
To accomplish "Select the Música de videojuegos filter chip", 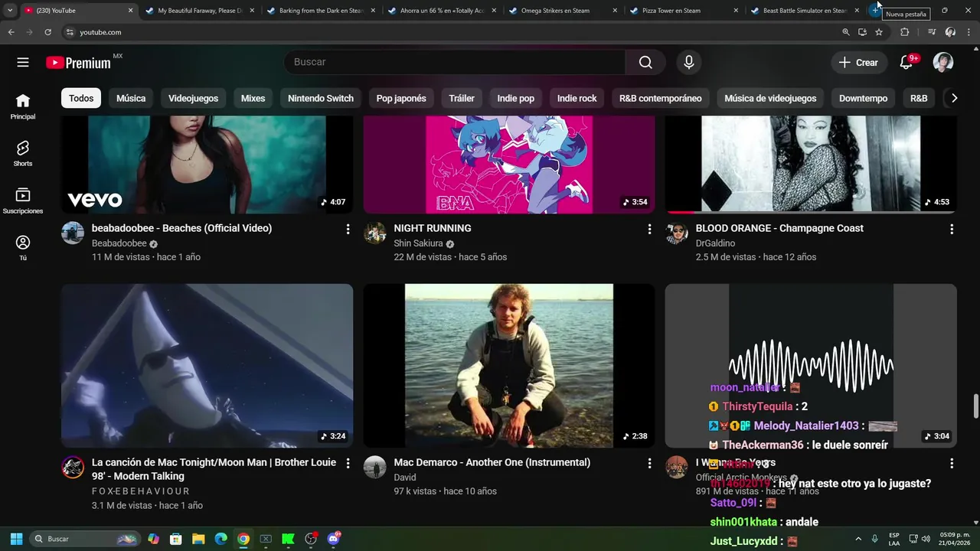I will (770, 98).
